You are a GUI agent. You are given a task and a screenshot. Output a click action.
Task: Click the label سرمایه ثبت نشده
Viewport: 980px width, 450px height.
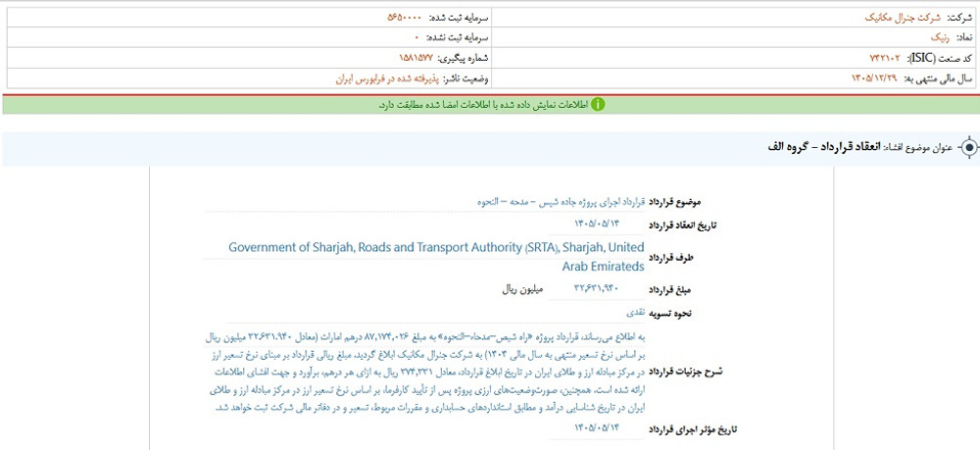click(x=458, y=38)
